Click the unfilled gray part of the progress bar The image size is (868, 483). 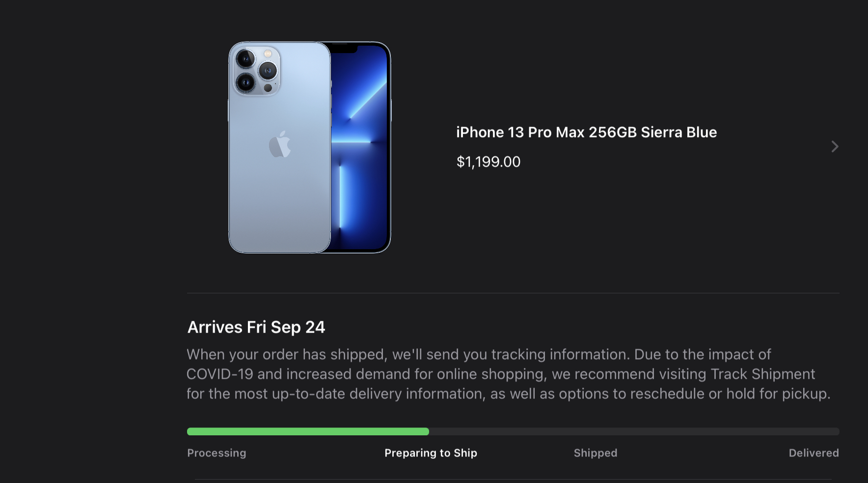[633, 431]
